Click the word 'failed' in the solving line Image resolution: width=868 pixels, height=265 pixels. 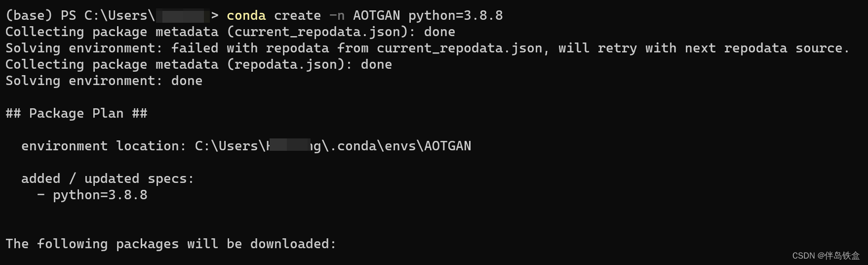coord(195,48)
